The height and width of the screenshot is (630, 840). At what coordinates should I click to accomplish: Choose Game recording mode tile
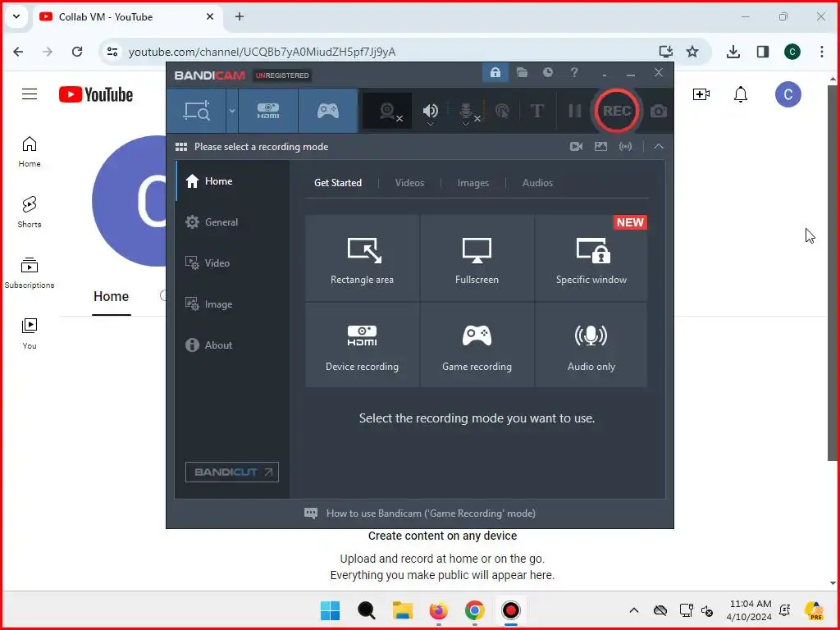point(477,345)
